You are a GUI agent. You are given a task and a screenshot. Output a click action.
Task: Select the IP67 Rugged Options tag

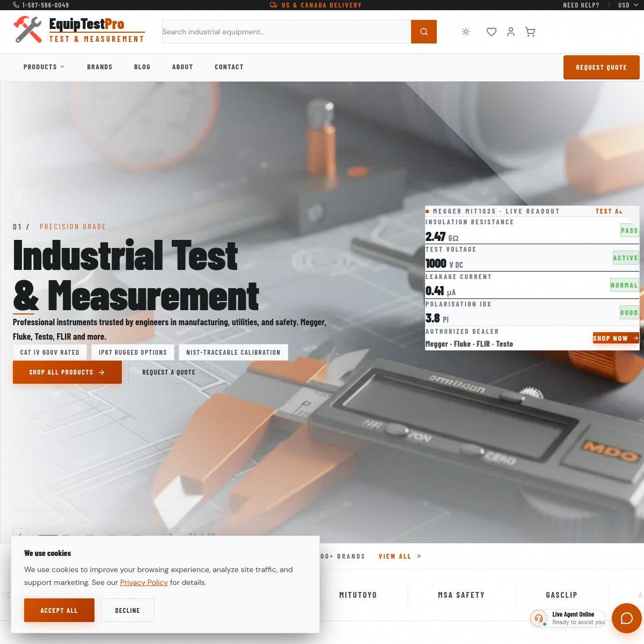point(133,353)
